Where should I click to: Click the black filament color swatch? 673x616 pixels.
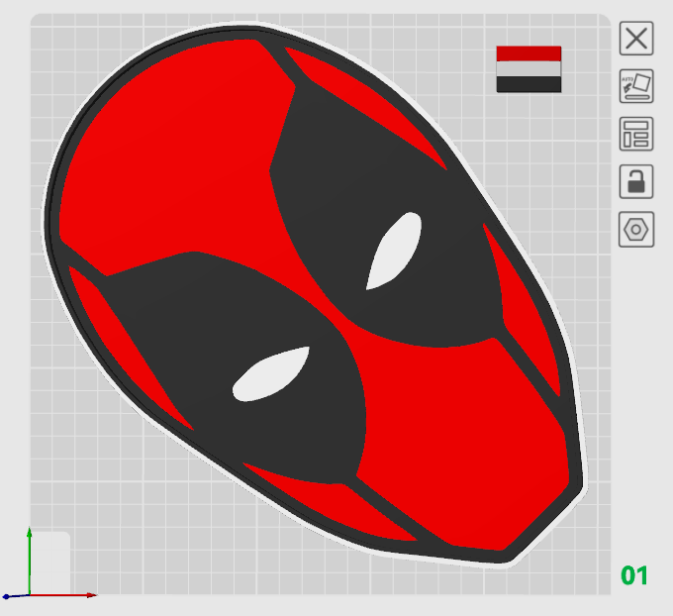(x=529, y=84)
